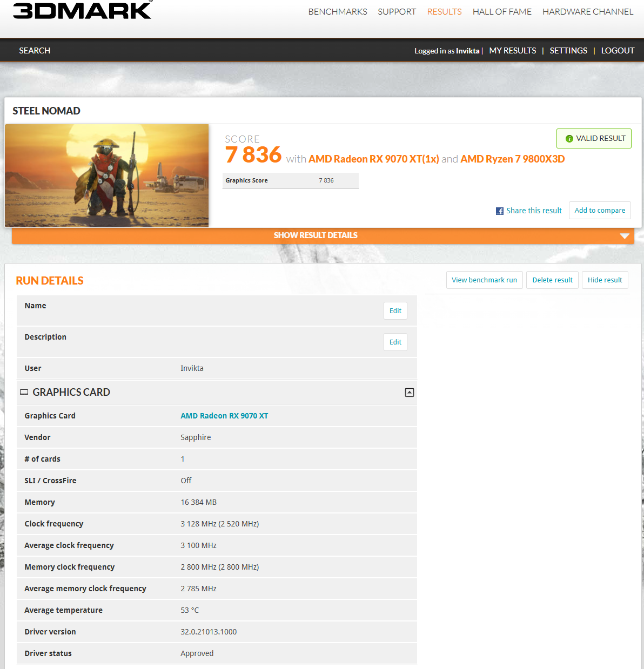Image resolution: width=644 pixels, height=669 pixels.
Task: Click the Steel Nomad thumbnail image
Action: [107, 175]
